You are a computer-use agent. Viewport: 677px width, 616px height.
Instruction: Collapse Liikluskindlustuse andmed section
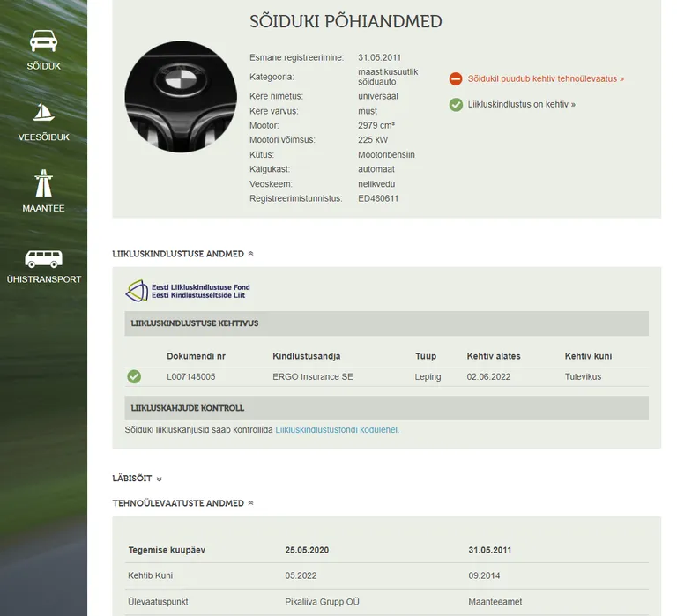tap(182, 254)
